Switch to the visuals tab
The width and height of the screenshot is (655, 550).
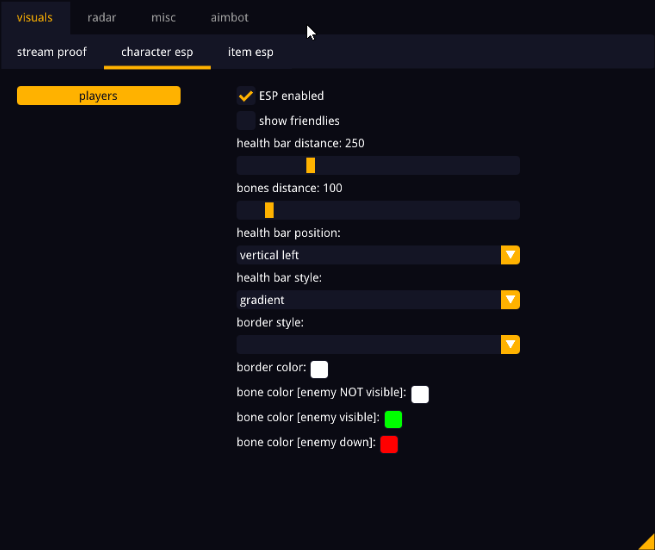pos(35,18)
